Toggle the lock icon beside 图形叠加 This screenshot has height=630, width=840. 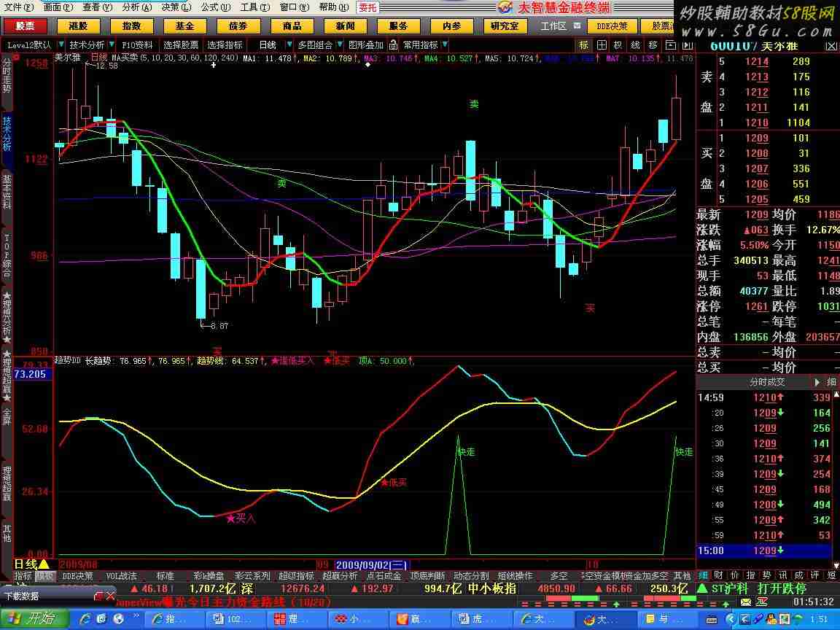393,45
